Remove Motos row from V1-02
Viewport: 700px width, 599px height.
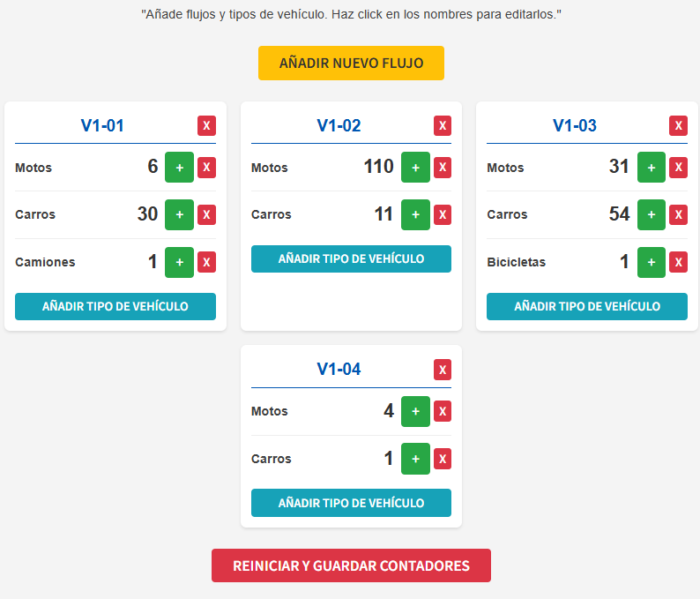pos(443,167)
